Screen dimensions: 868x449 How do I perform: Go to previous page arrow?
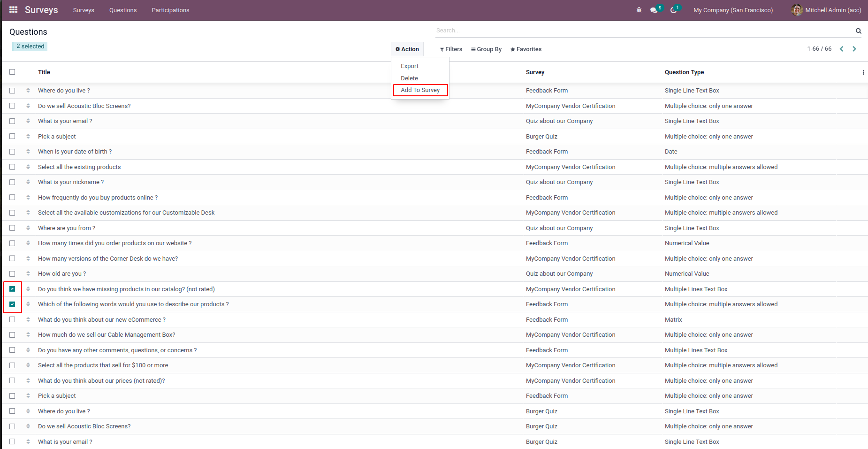click(842, 49)
